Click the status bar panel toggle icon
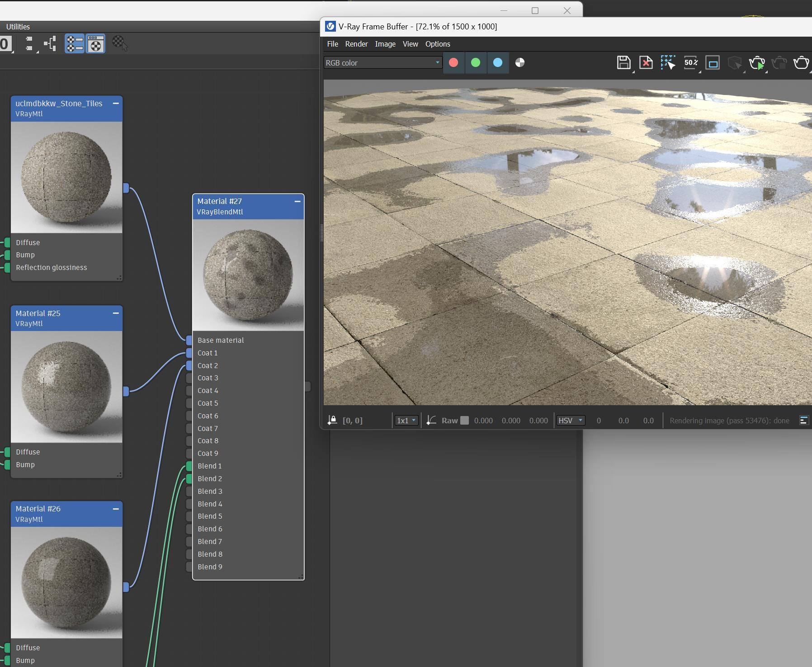This screenshot has width=812, height=667. tap(804, 421)
